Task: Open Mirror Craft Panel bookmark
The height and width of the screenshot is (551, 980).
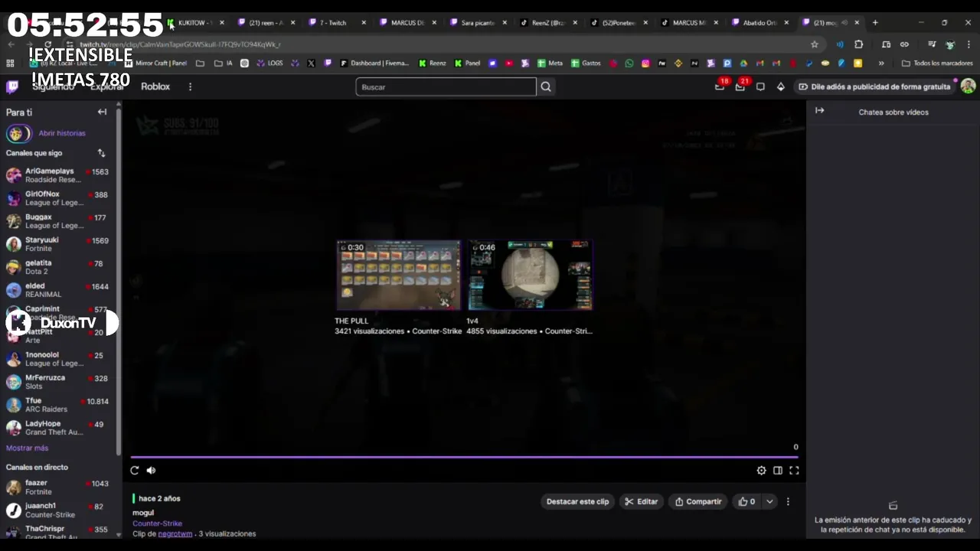Action: point(155,64)
